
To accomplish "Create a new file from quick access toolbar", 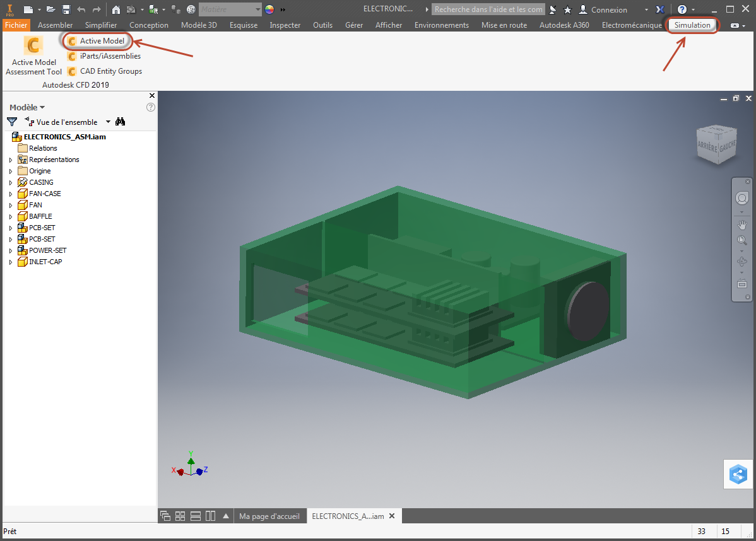I will coord(28,9).
